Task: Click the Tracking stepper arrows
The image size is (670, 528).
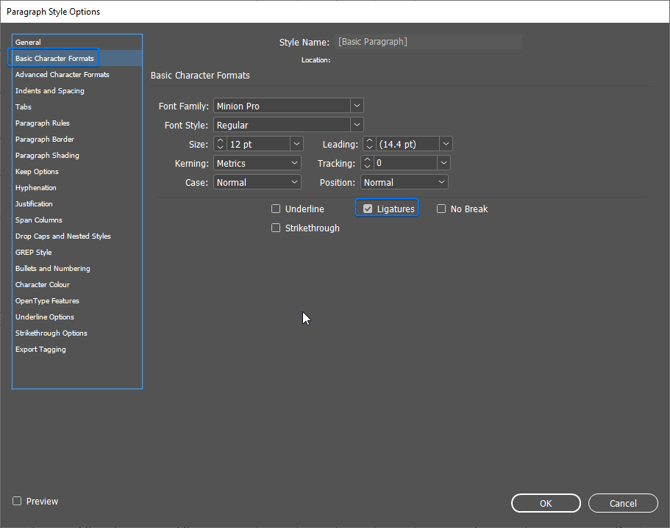Action: point(368,163)
